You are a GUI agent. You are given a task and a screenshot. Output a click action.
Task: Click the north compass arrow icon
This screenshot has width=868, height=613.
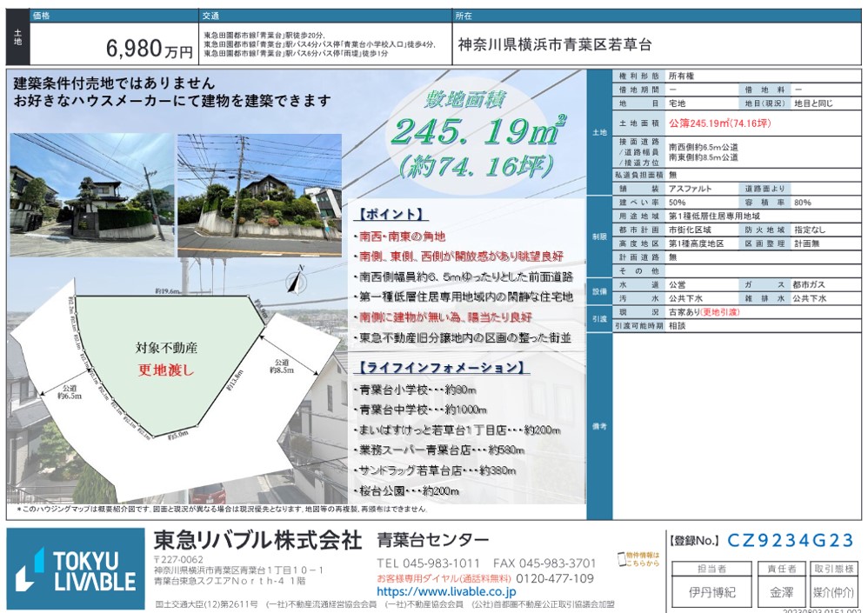pyautogui.click(x=297, y=280)
